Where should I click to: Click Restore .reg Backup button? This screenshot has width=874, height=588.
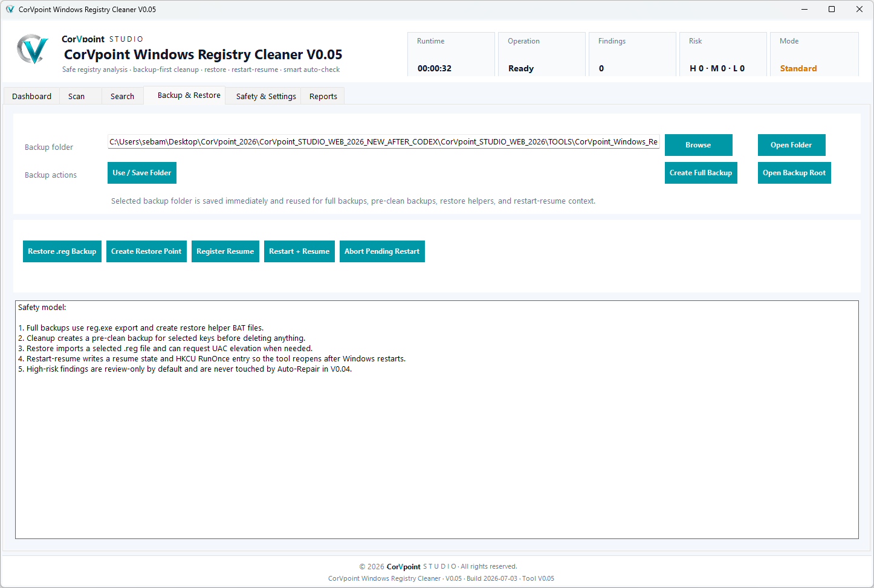click(x=62, y=251)
